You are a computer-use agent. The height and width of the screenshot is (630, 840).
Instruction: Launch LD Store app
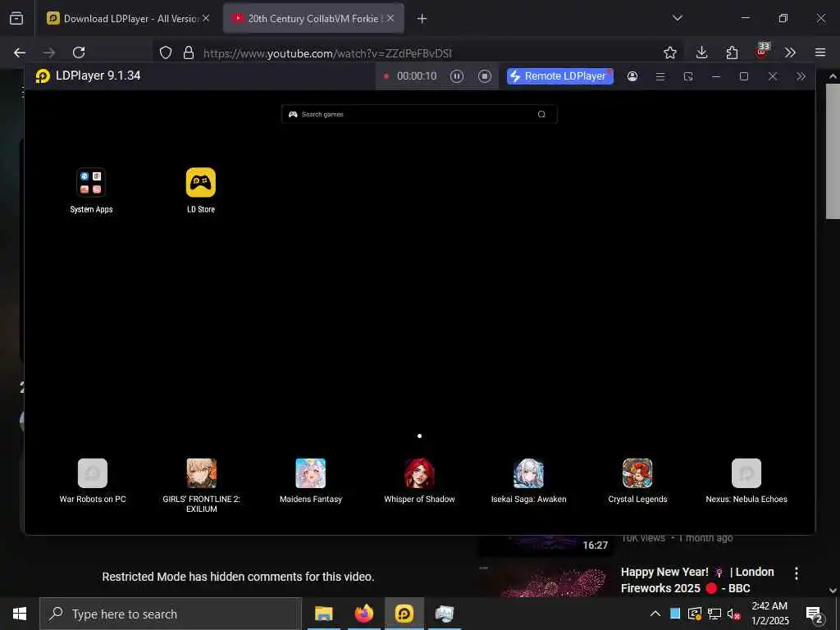[x=201, y=183]
